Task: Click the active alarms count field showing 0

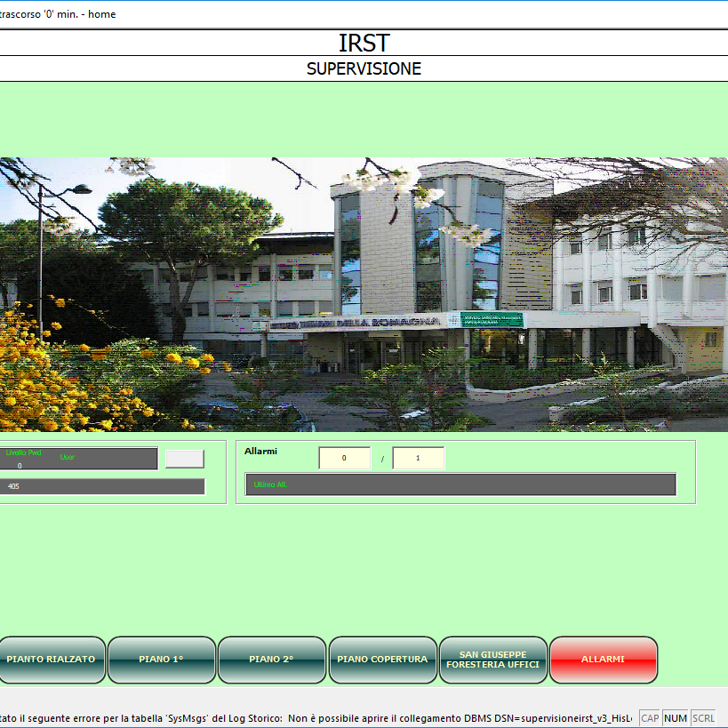Action: [344, 459]
